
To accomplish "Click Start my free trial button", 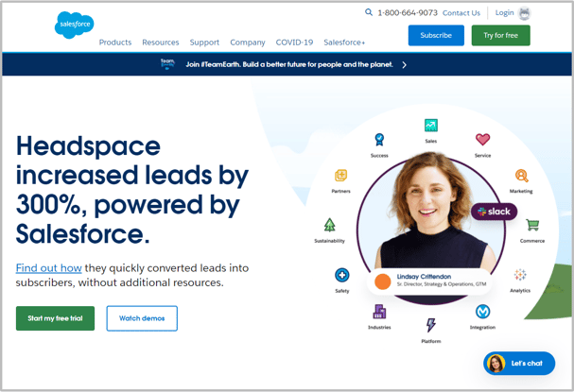I will (55, 318).
